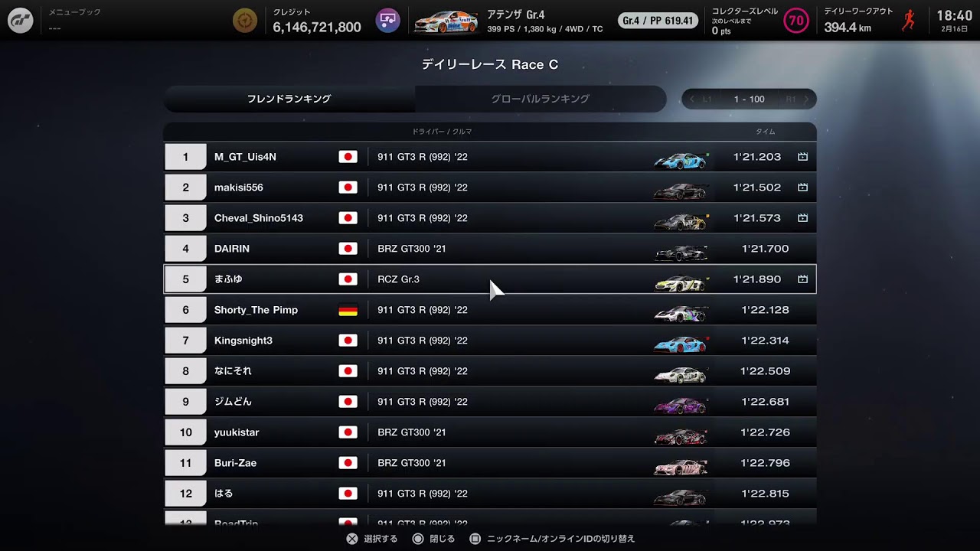Click lap time 1'22.815
The width and height of the screenshot is (980, 551).
[765, 494]
